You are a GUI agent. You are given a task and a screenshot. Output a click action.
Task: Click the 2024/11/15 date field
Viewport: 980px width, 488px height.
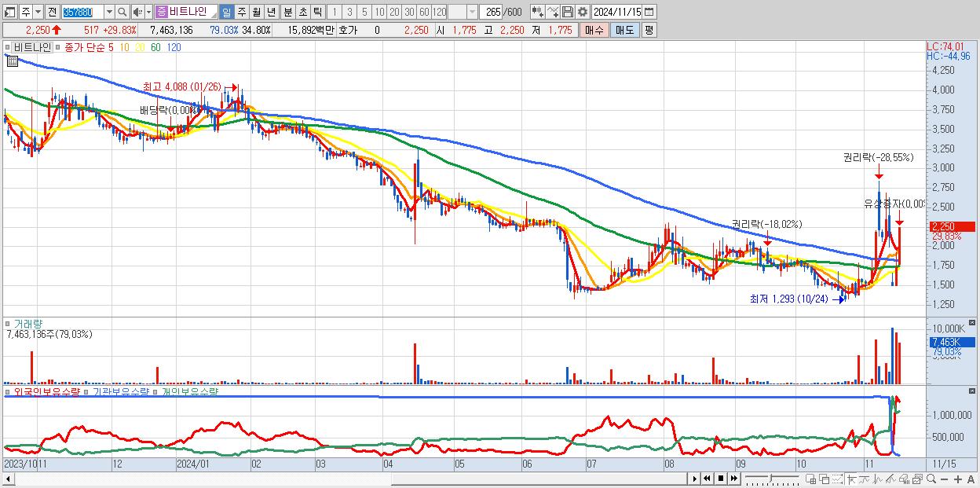[x=616, y=12]
